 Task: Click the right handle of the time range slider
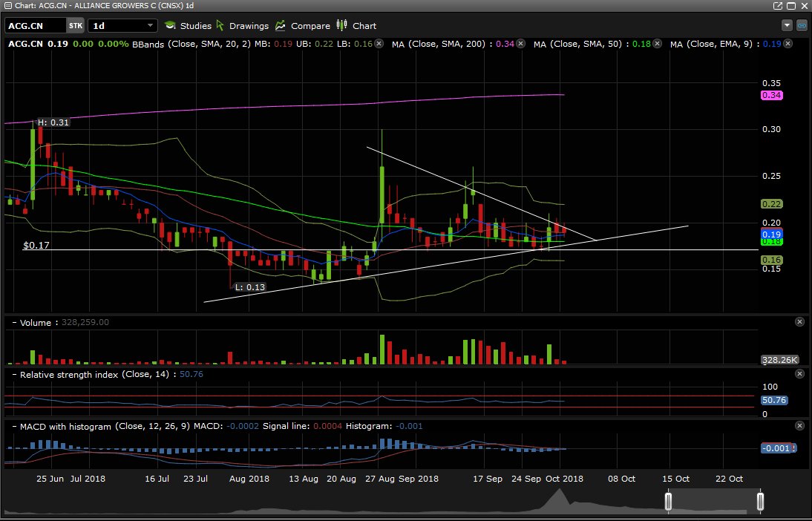coord(760,501)
